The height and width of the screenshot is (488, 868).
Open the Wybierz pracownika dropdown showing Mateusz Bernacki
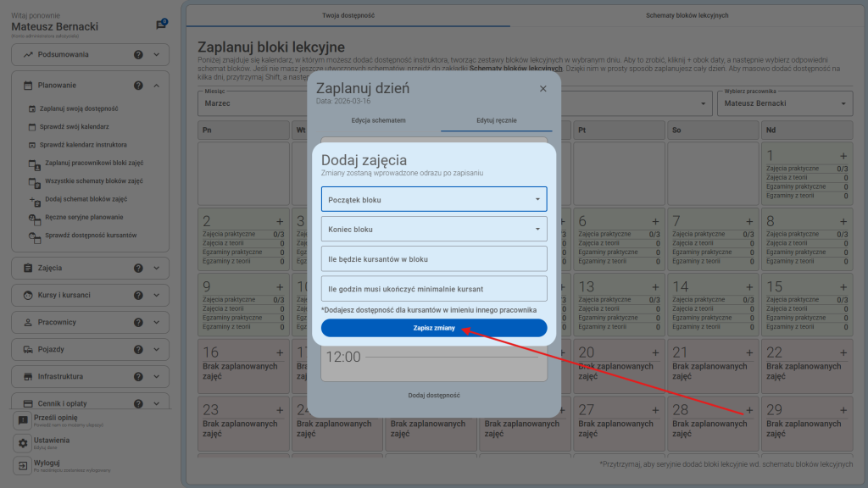tap(784, 103)
